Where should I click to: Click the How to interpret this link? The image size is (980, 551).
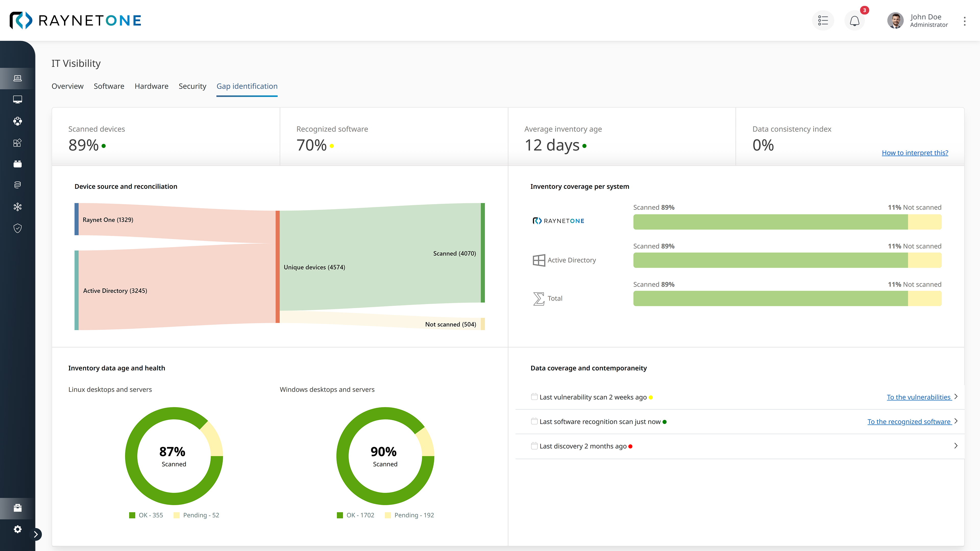point(915,153)
